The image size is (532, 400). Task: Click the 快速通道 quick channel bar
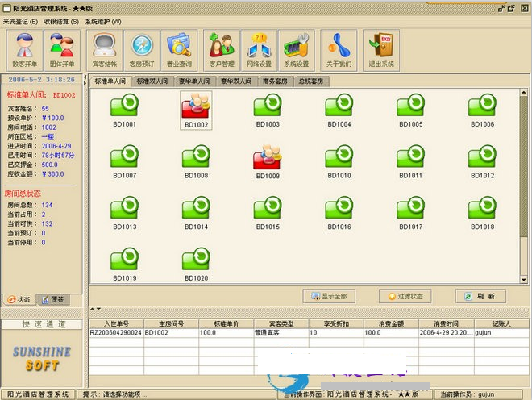[42, 324]
